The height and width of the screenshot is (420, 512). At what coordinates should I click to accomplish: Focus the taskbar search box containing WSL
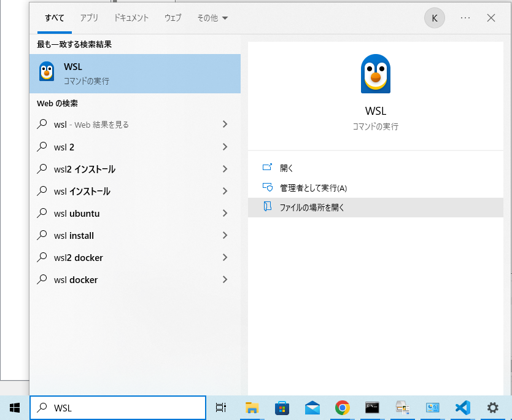118,408
